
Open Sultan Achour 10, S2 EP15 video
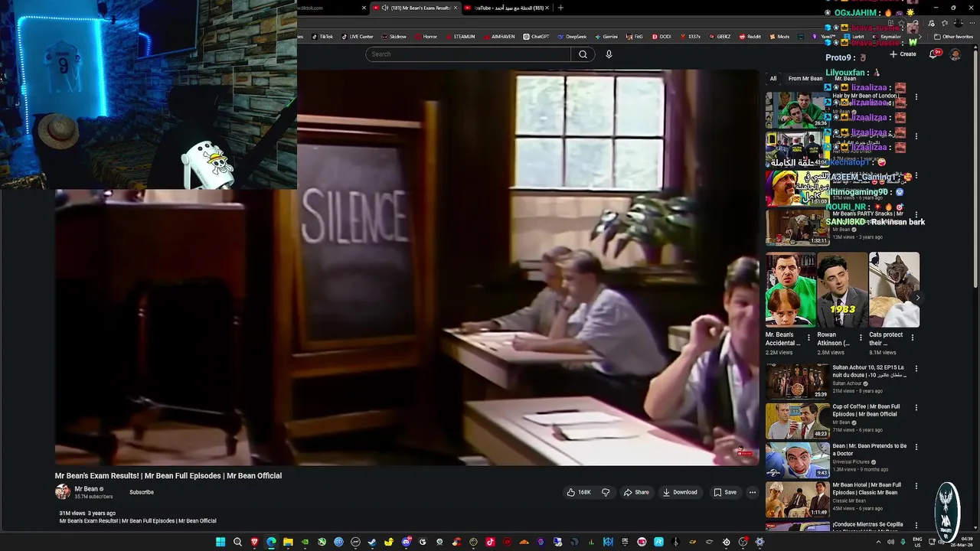[x=797, y=381]
